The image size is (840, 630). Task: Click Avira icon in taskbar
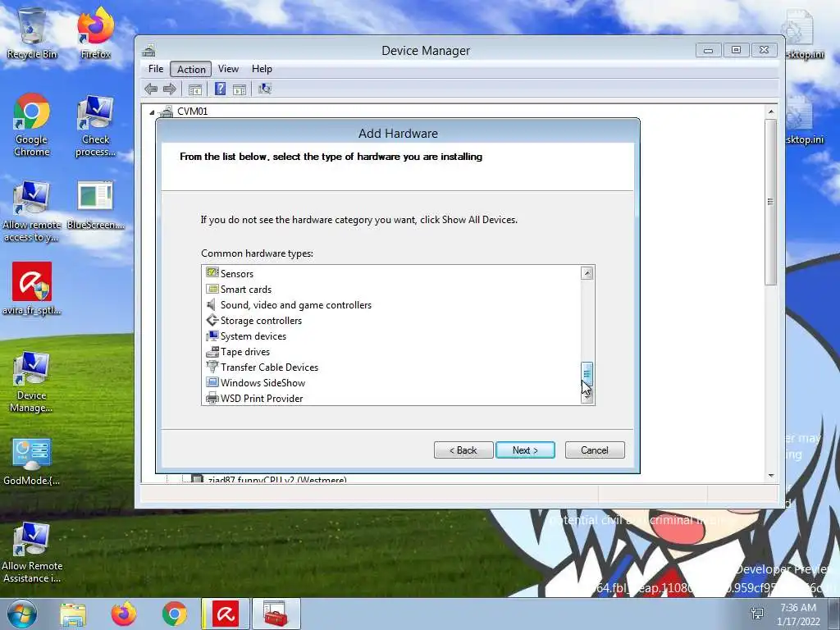pos(225,614)
